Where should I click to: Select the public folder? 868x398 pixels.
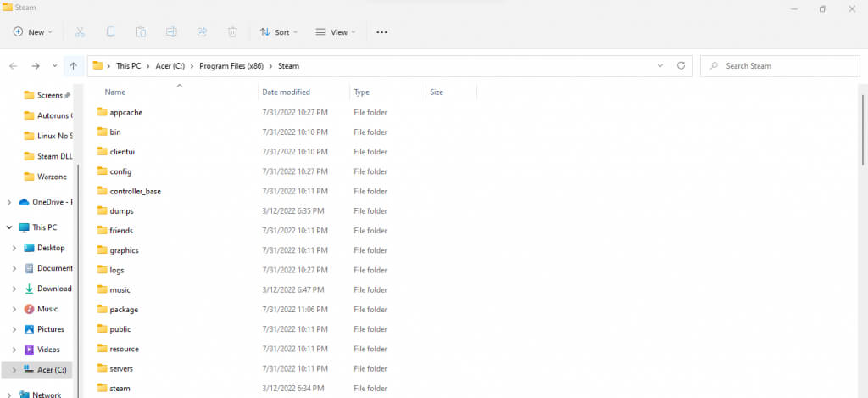(120, 329)
